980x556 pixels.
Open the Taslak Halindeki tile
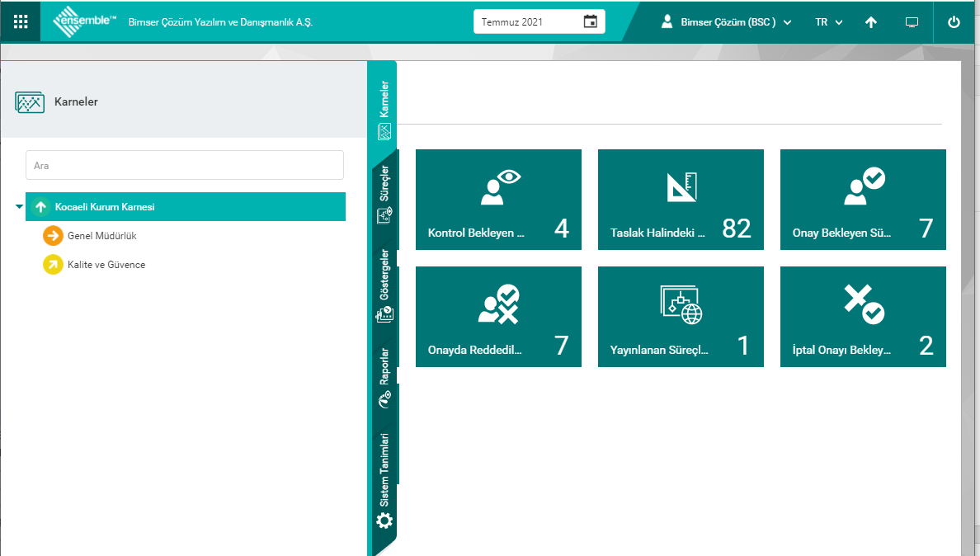(x=681, y=200)
